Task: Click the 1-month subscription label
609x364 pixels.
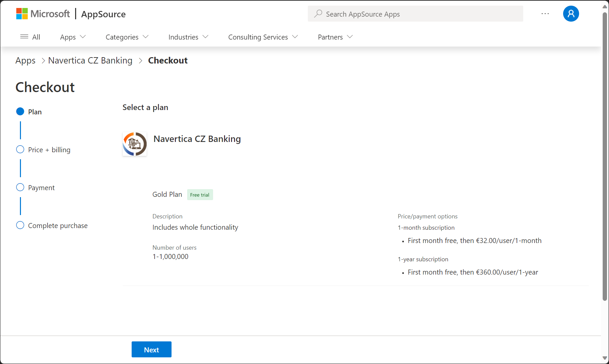Action: 426,228
